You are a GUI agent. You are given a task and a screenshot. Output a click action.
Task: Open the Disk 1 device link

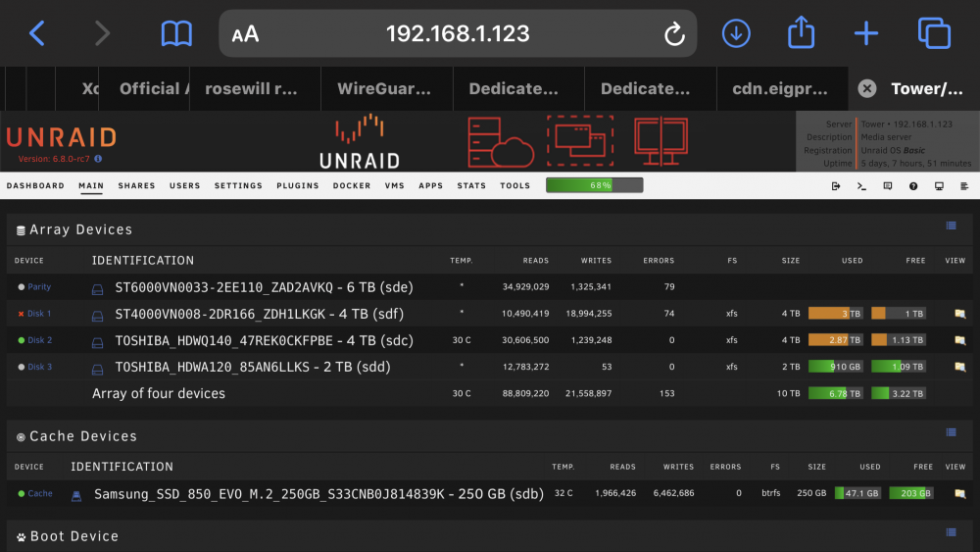click(x=39, y=314)
